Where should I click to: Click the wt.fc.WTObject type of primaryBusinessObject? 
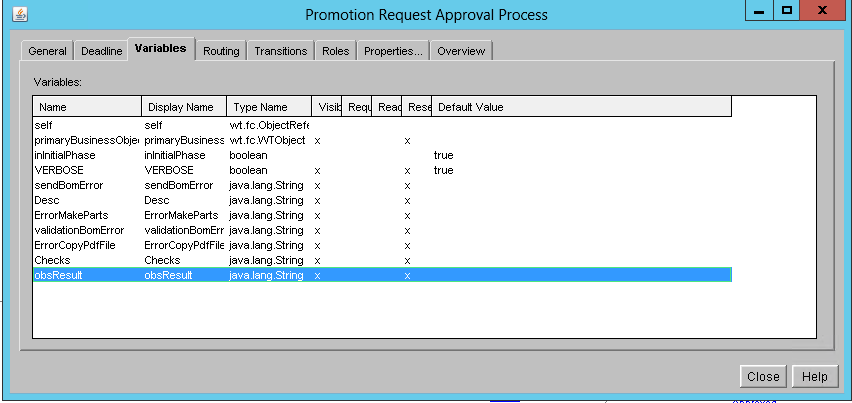click(x=267, y=140)
